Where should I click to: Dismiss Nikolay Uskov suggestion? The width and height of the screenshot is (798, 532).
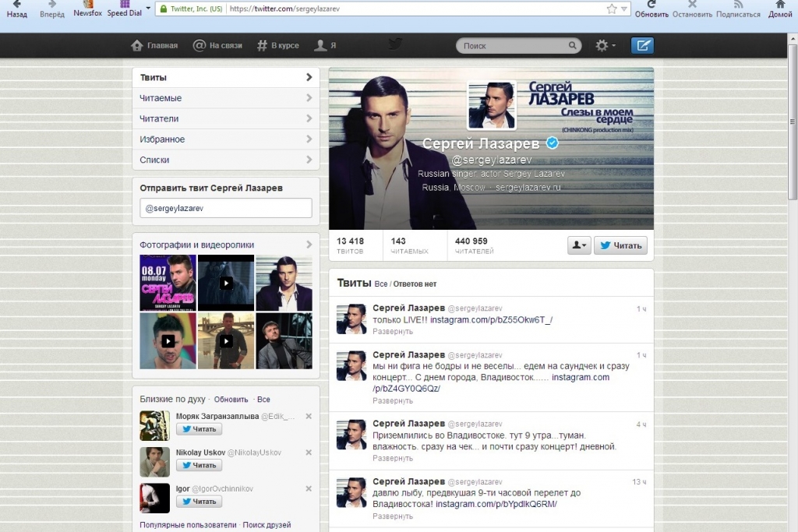point(309,453)
